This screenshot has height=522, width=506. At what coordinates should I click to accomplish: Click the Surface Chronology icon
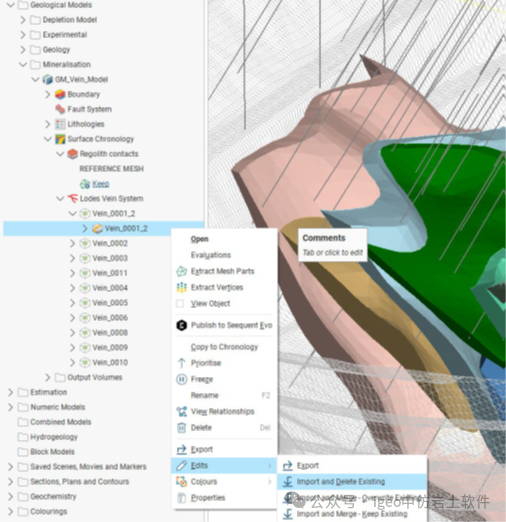click(60, 139)
